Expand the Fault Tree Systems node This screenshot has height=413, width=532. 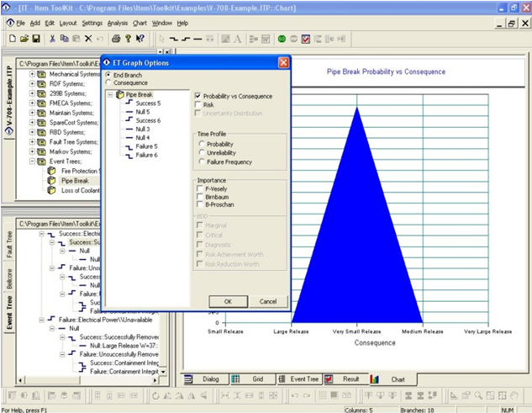pyautogui.click(x=33, y=142)
